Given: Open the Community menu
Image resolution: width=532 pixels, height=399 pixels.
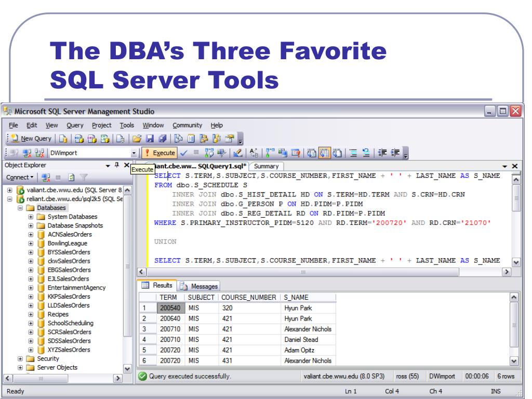Looking at the screenshot, I should coord(187,125).
